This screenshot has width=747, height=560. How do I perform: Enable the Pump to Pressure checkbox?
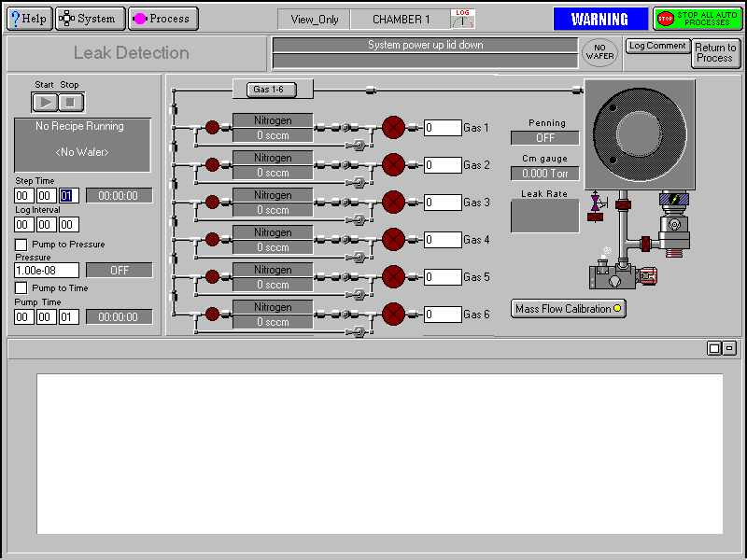click(21, 245)
